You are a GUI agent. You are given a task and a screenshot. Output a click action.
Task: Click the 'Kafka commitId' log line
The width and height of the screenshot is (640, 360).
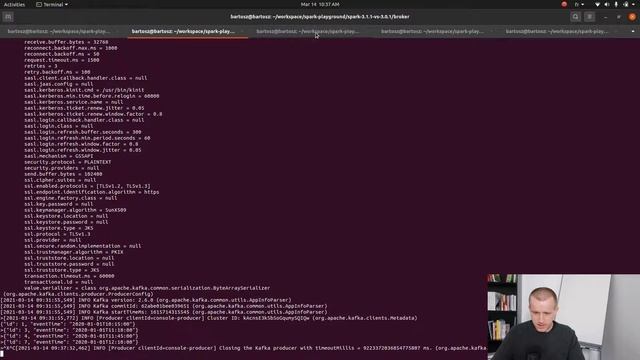point(164,306)
